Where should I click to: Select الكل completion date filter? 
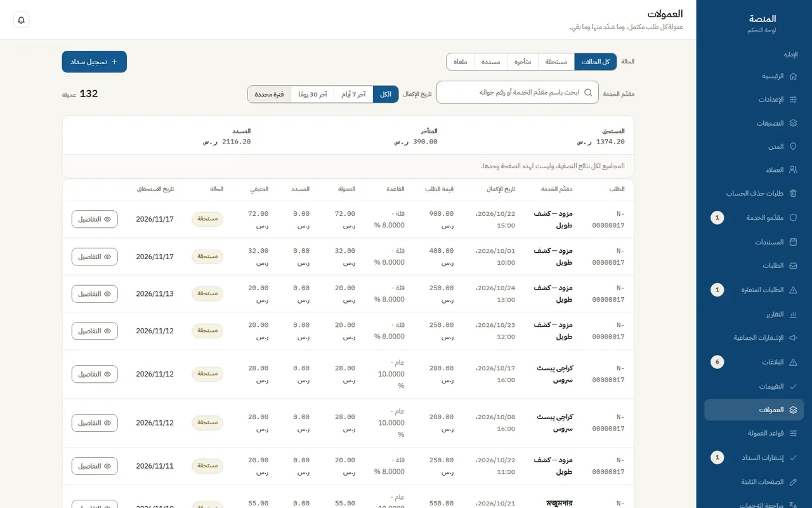386,94
